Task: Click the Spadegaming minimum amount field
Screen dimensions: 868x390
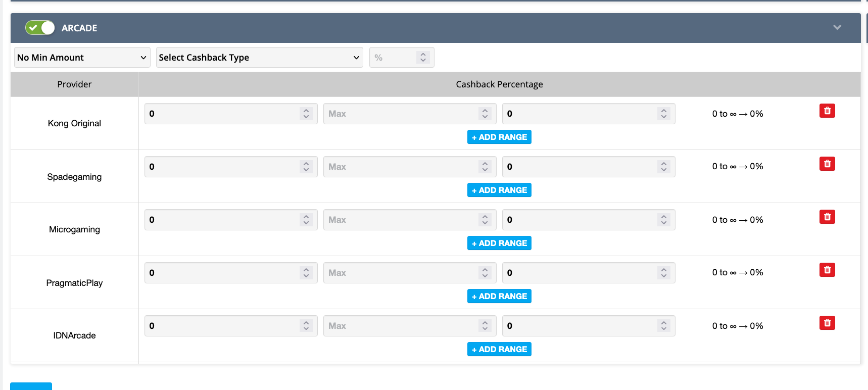Action: [x=231, y=167]
